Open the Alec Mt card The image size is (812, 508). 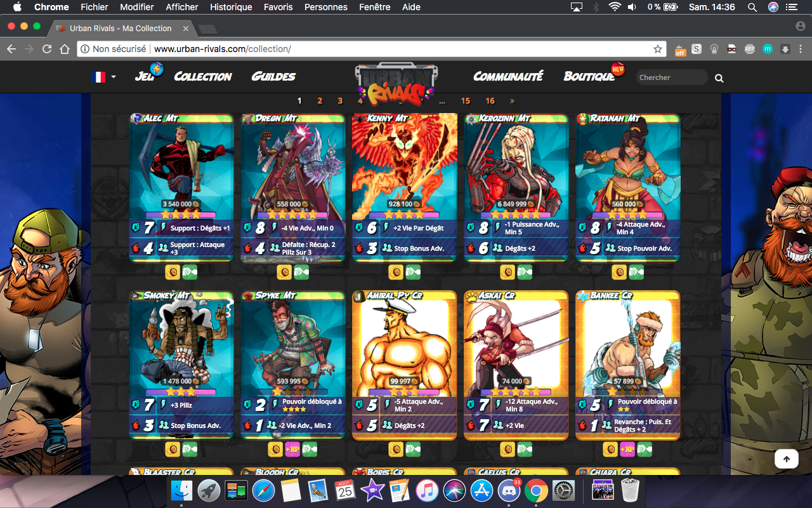coord(181,187)
